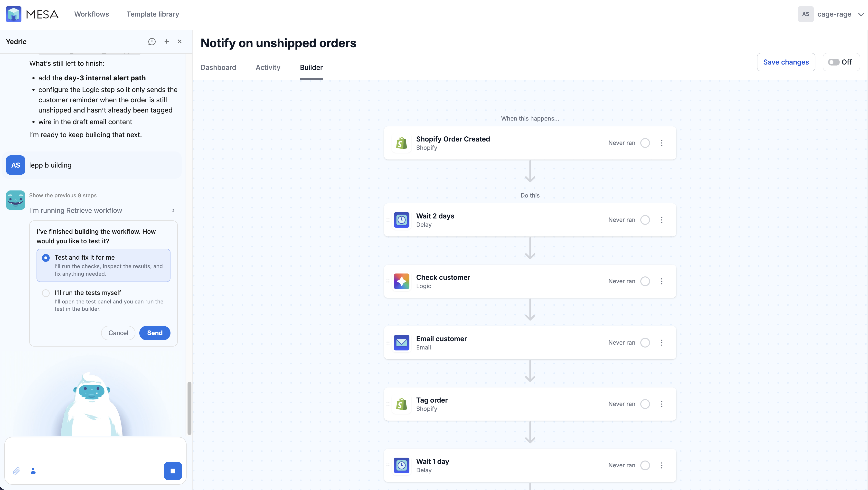Open Check customer Logic step icon
This screenshot has height=490, width=868.
[401, 281]
